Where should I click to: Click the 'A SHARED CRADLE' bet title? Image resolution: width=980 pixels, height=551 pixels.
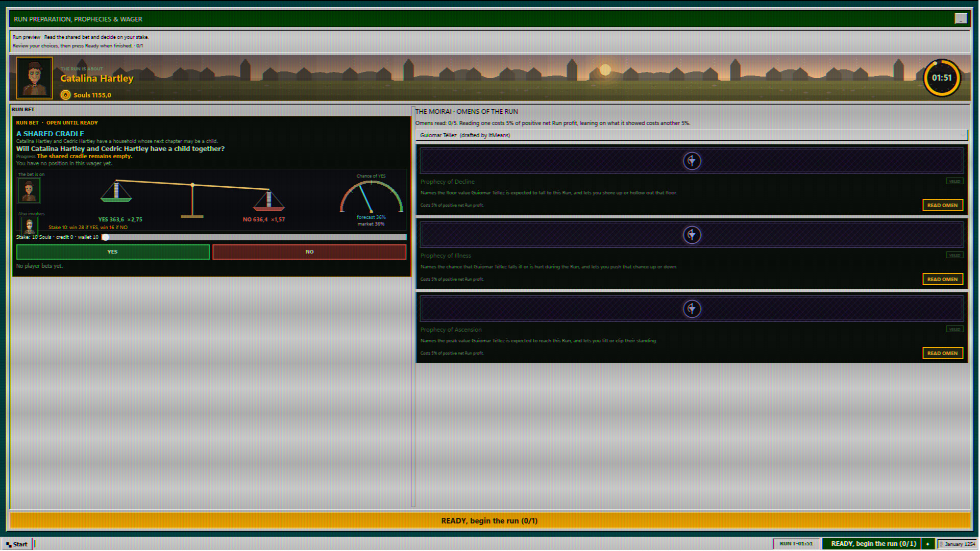tap(50, 134)
